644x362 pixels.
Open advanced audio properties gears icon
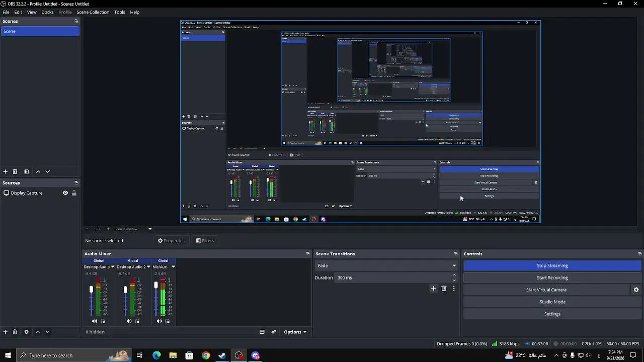coord(274,332)
